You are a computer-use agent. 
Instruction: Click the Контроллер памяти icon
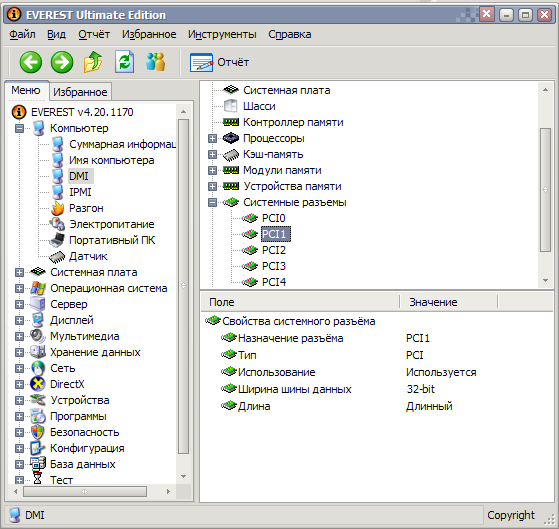231,122
